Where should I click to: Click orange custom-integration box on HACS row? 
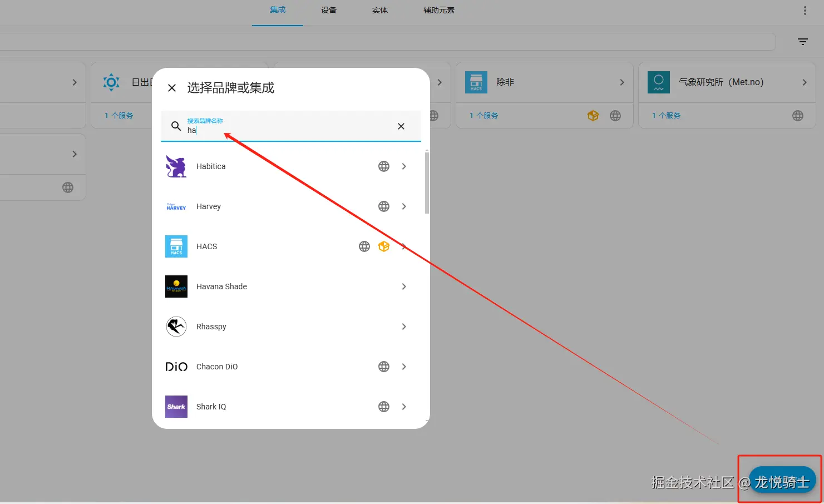[x=384, y=246]
